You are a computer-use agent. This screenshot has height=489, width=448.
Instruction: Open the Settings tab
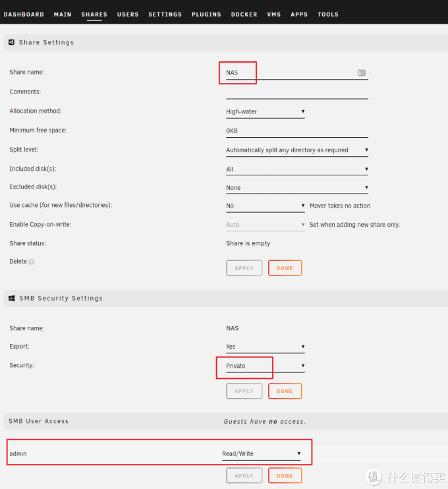point(165,14)
